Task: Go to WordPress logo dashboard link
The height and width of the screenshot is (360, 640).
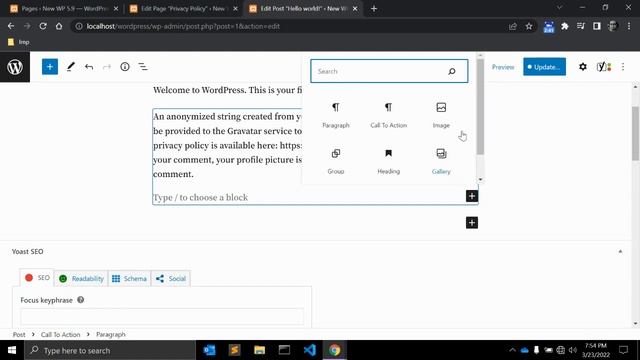Action: (15, 67)
